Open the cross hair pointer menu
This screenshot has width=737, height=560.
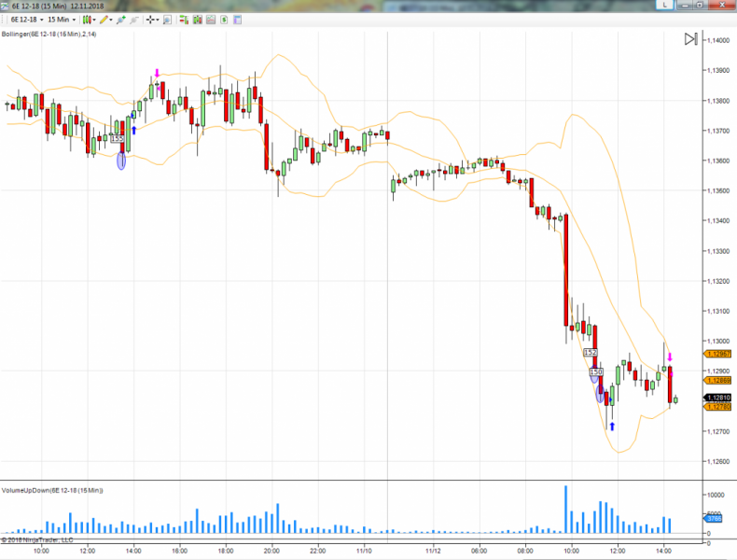[152, 20]
